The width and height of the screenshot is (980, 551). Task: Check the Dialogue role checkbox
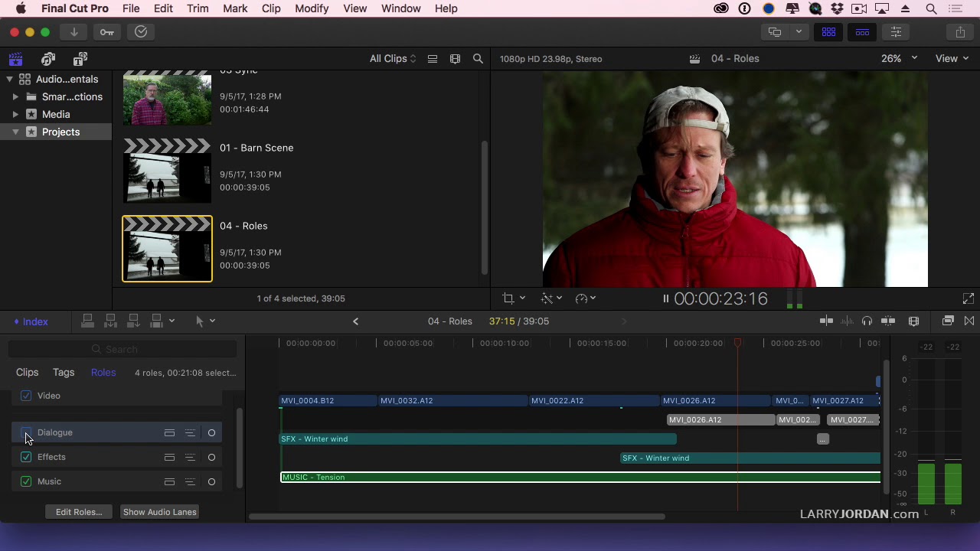point(26,432)
